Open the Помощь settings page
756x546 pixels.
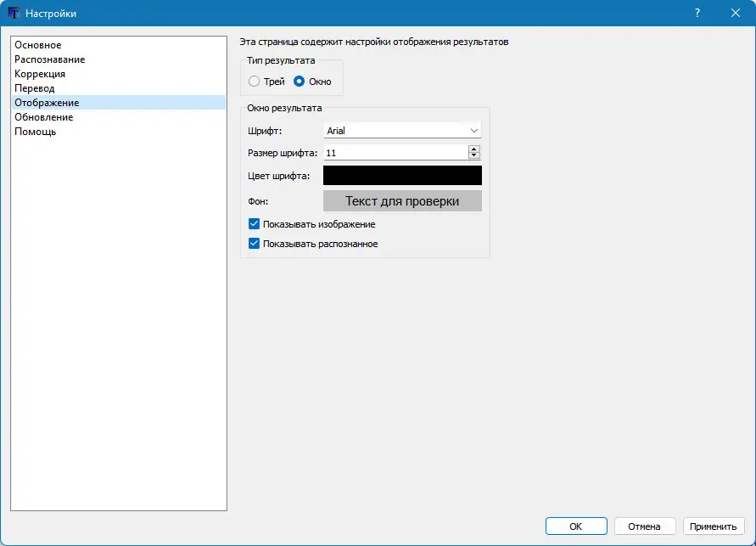coord(119,132)
